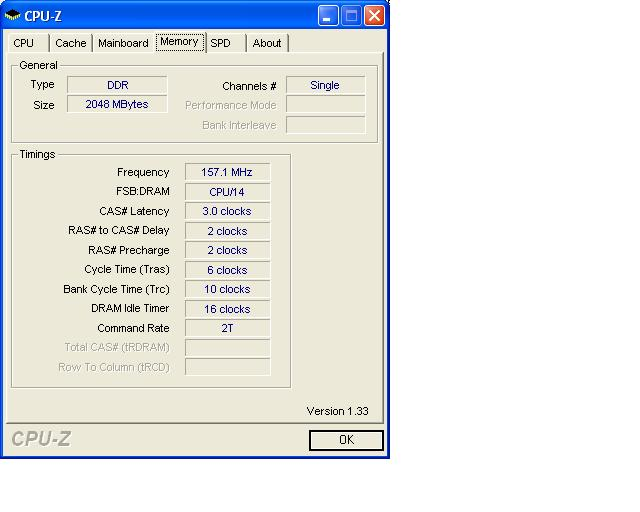Click the Frequency value 157.1 MHz
Viewport: 640px width, 512px height.
[227, 172]
